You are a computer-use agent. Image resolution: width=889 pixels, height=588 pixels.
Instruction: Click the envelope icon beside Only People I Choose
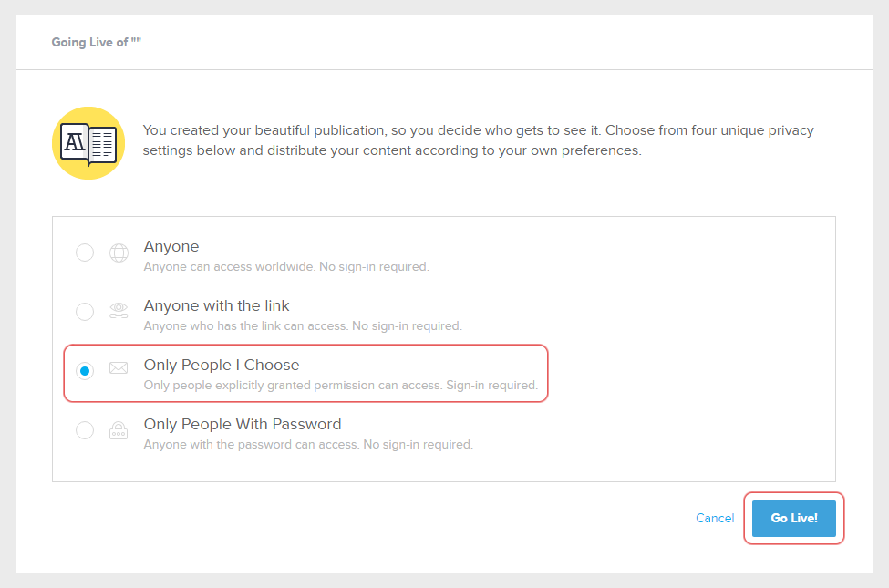coord(119,369)
